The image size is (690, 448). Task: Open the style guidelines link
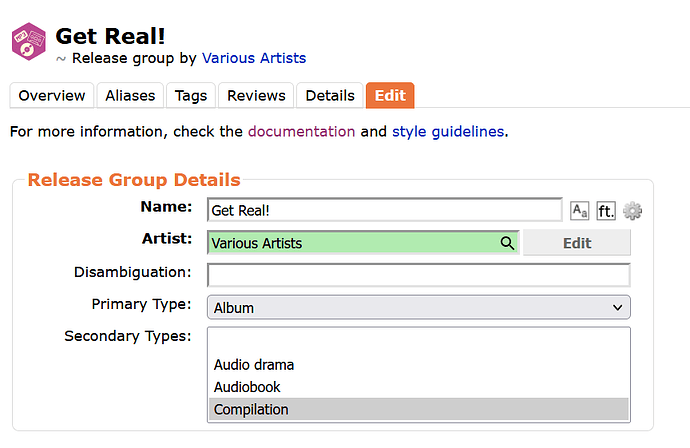447,131
